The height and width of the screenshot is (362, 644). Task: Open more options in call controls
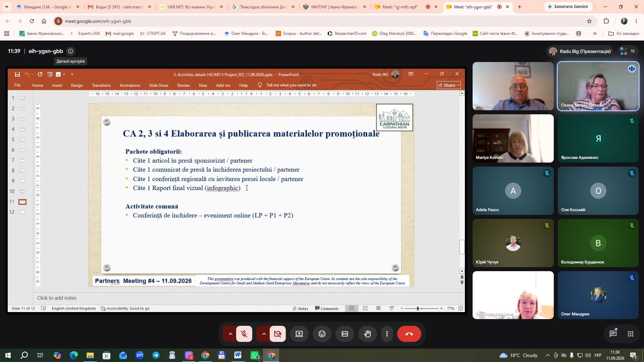click(x=387, y=334)
